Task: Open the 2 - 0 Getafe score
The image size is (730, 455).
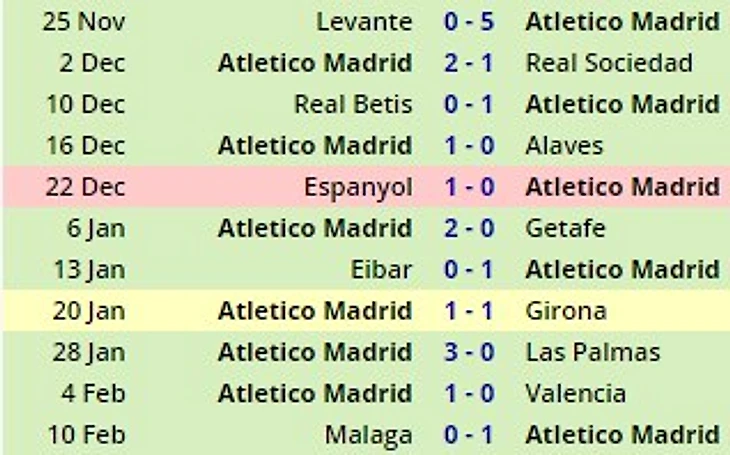Action: click(469, 229)
